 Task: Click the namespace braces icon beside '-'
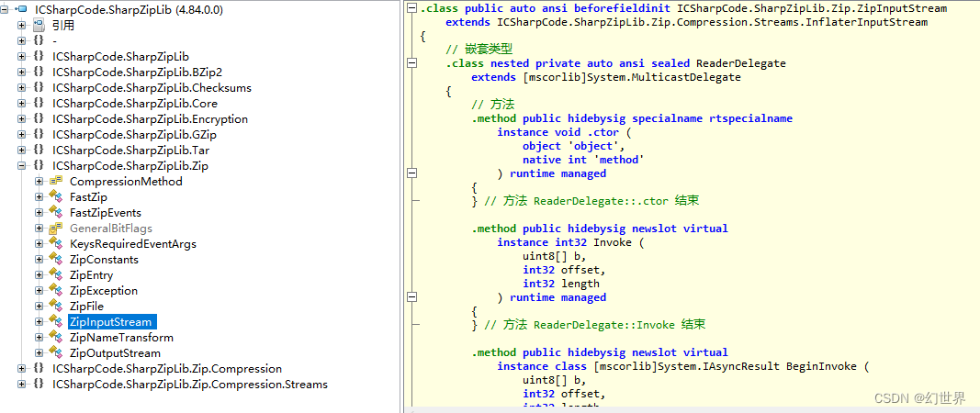point(39,41)
